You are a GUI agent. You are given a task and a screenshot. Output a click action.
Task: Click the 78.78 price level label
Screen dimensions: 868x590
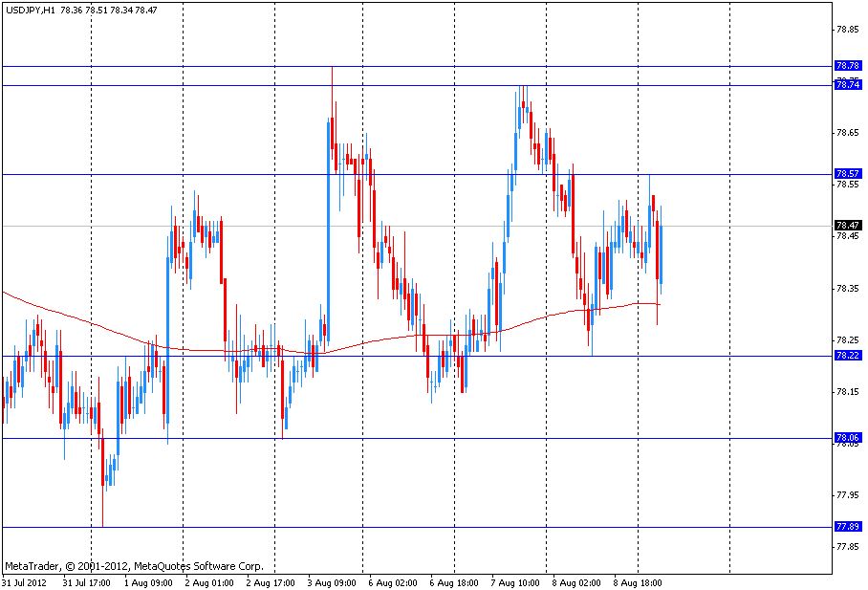[847, 66]
